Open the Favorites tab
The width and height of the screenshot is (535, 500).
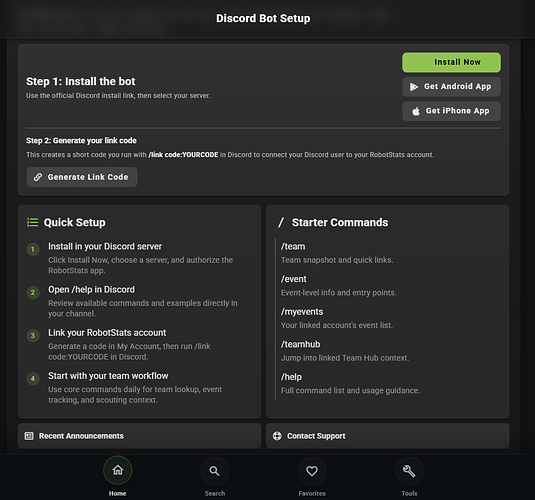pos(312,476)
